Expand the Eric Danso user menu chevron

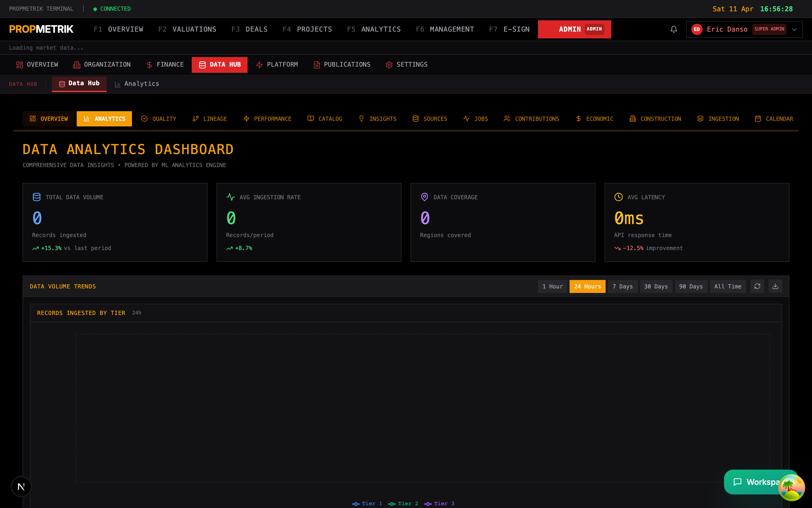point(795,29)
